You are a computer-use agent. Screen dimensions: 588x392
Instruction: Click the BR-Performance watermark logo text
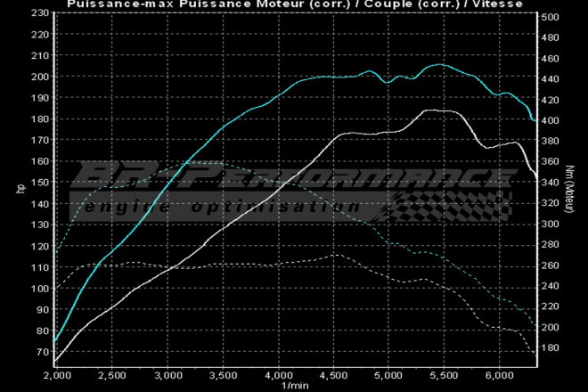click(285, 176)
